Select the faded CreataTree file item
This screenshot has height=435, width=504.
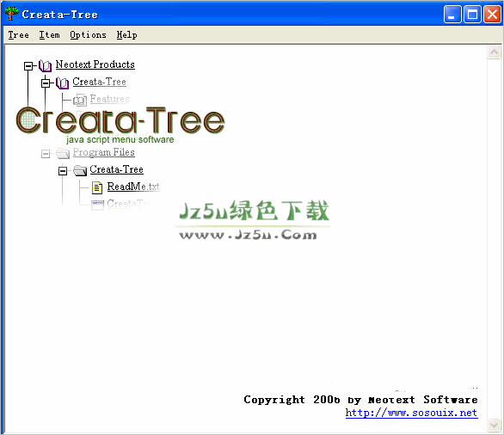click(x=128, y=204)
